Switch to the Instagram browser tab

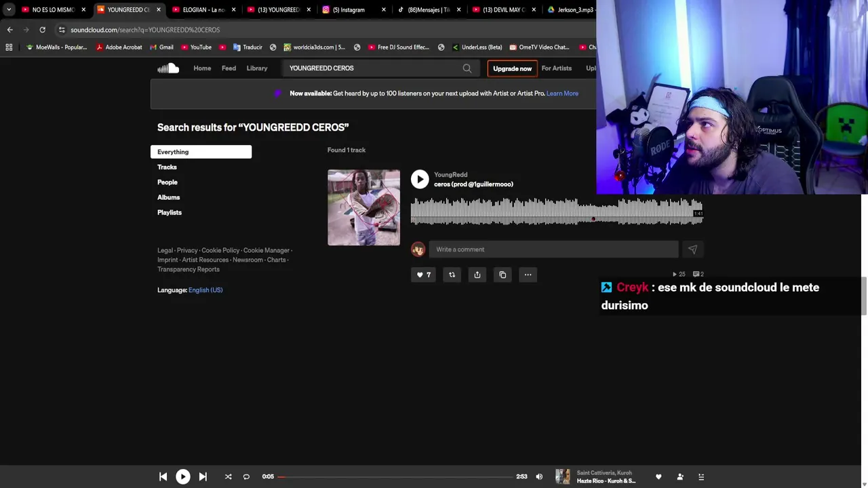tap(348, 9)
